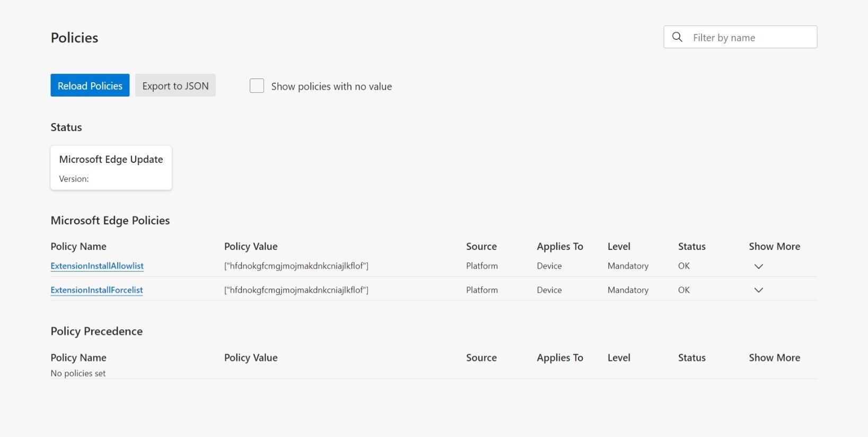This screenshot has height=437, width=868.
Task: Export policies to JSON
Action: pyautogui.click(x=176, y=85)
